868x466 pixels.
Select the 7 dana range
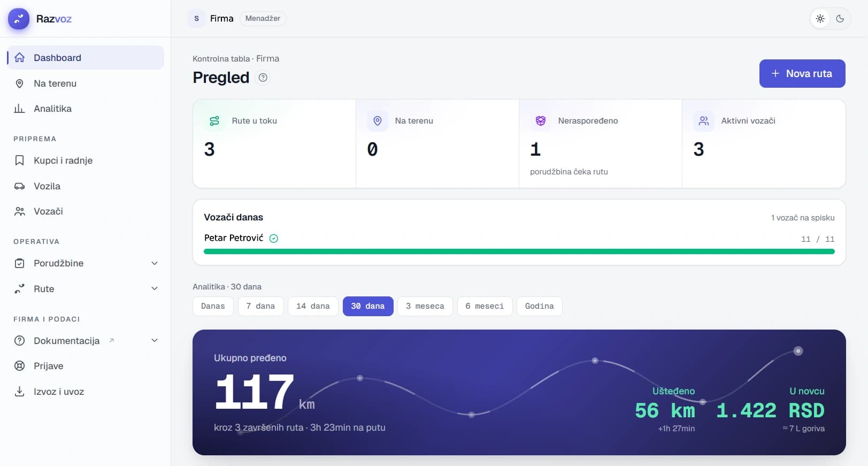(x=261, y=306)
